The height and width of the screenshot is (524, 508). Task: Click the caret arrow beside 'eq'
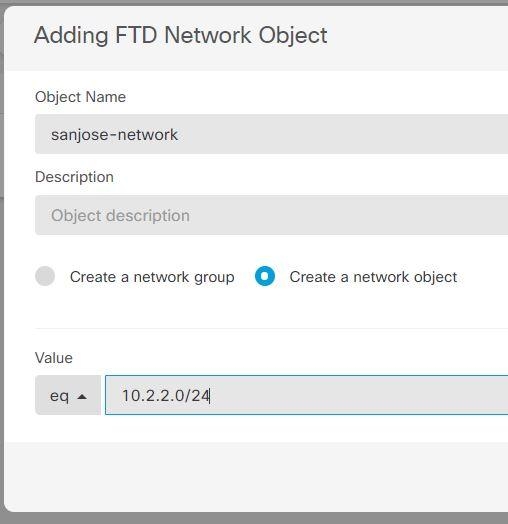(82, 397)
